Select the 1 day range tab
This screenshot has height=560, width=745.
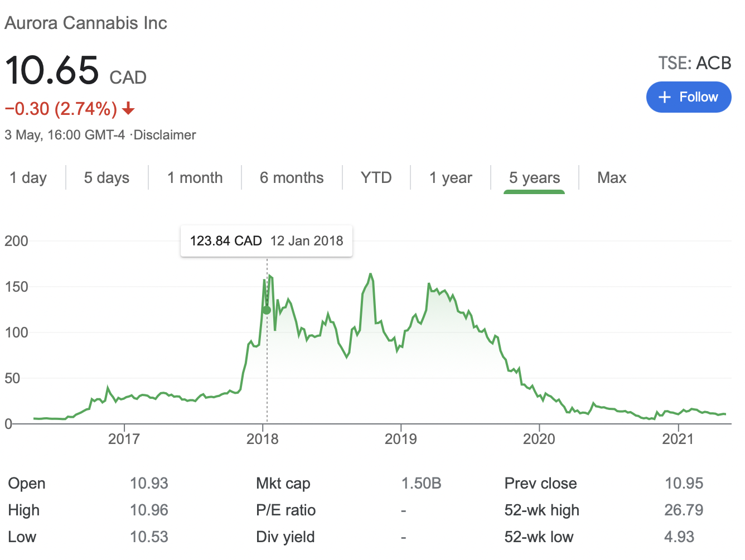coord(28,177)
